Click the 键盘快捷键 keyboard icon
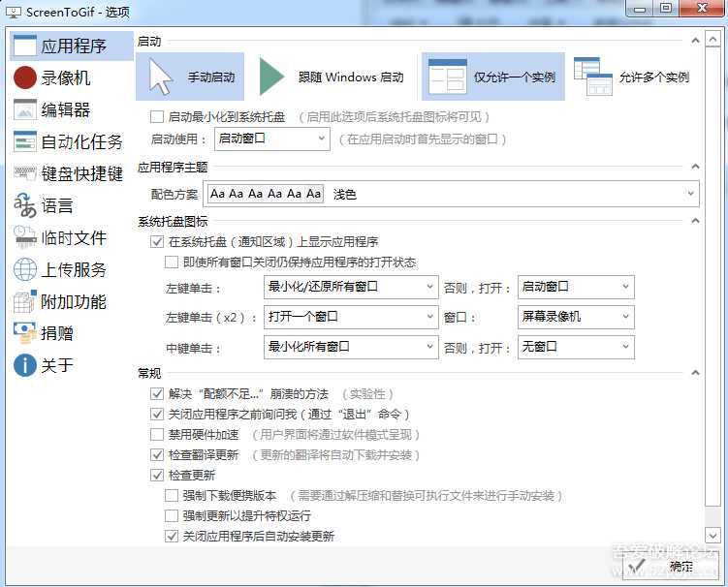The height and width of the screenshot is (587, 728). [x=25, y=173]
